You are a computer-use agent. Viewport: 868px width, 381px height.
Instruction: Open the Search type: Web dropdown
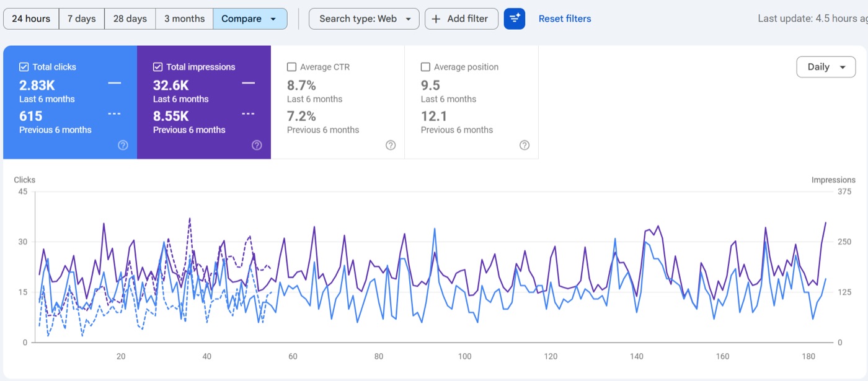364,19
